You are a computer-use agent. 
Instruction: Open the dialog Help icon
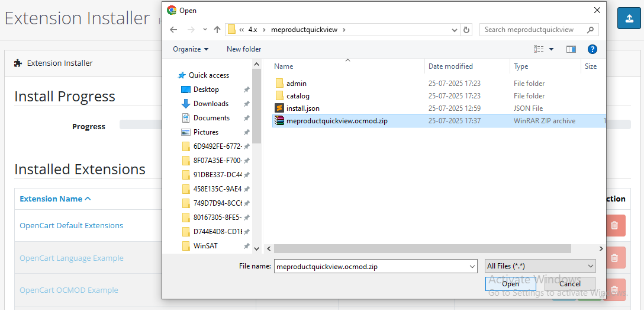point(593,49)
